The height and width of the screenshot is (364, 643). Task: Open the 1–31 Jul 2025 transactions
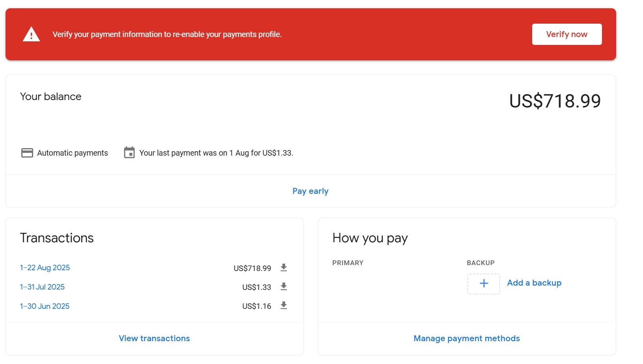(x=42, y=287)
